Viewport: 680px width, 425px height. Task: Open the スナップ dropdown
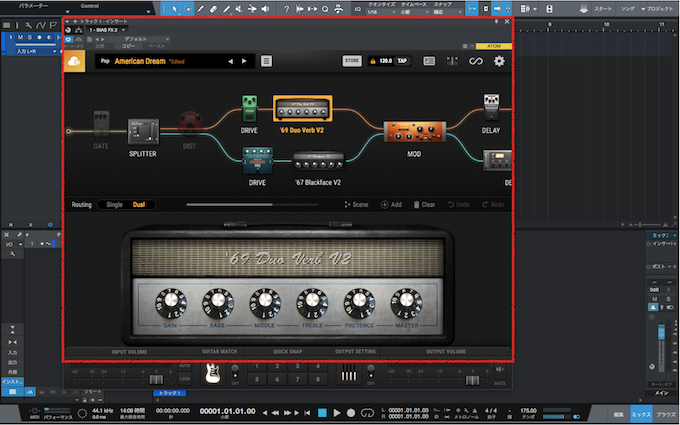(447, 12)
